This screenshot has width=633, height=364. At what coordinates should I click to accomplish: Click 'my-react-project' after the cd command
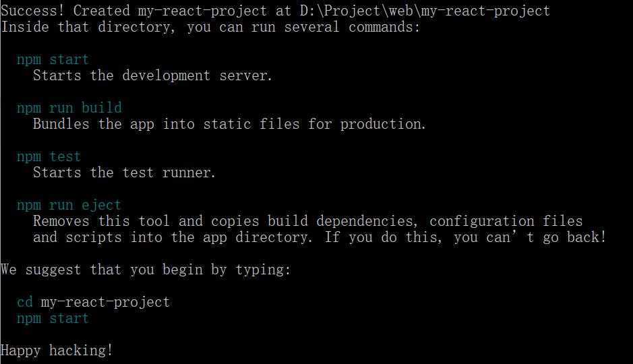click(105, 302)
